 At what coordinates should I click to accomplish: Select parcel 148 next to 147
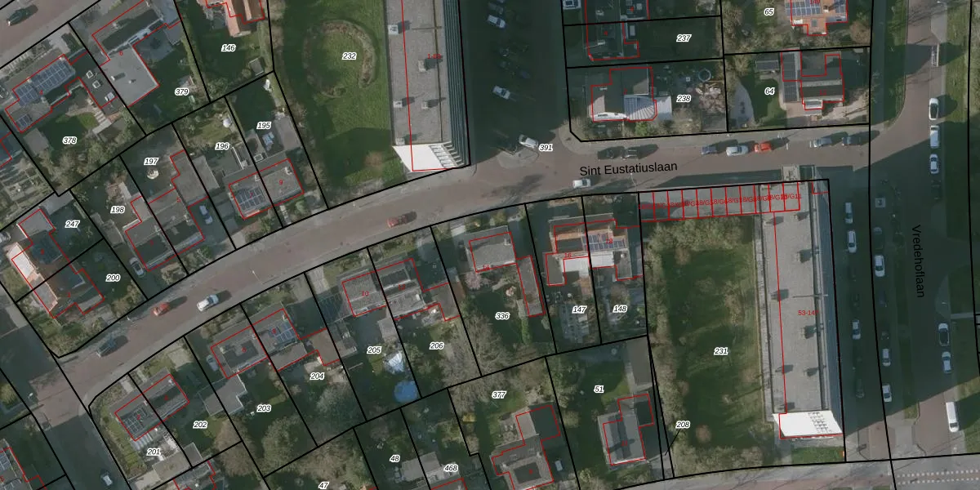[x=620, y=309]
